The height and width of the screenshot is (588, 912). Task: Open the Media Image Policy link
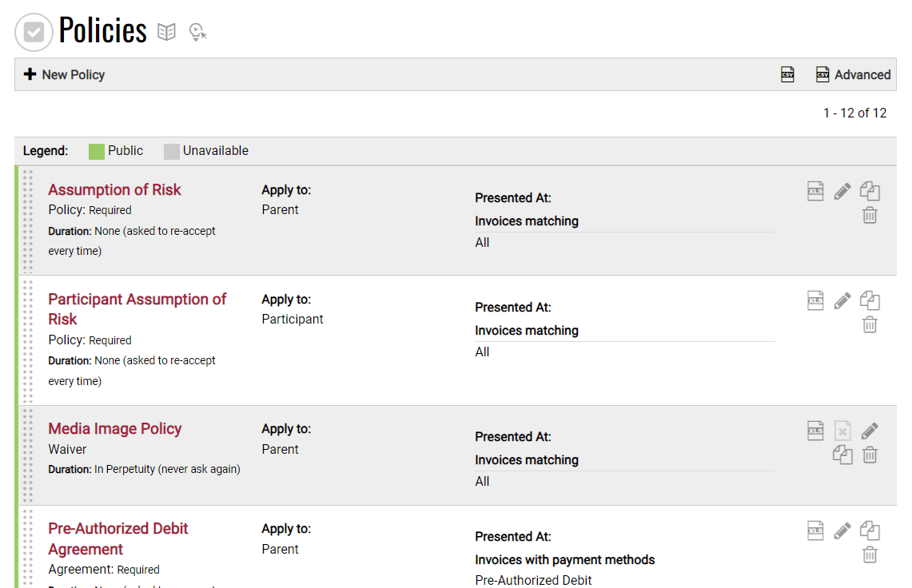(x=115, y=429)
